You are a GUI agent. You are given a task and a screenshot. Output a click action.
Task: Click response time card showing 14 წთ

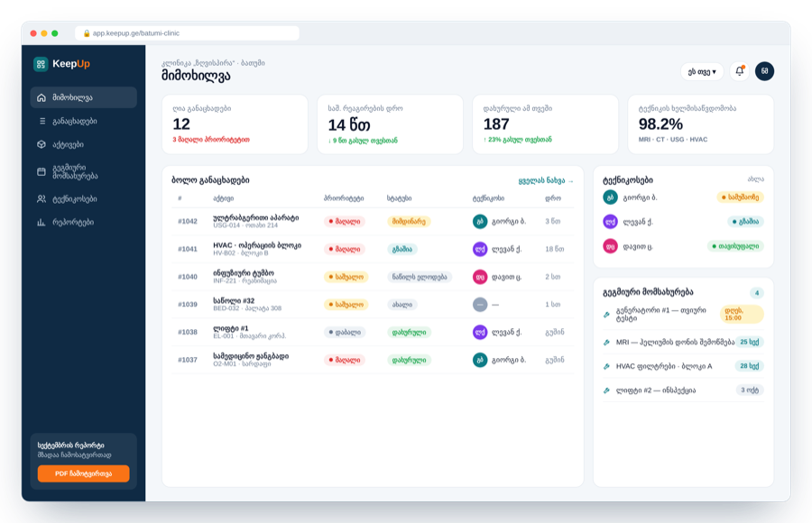pyautogui.click(x=390, y=124)
